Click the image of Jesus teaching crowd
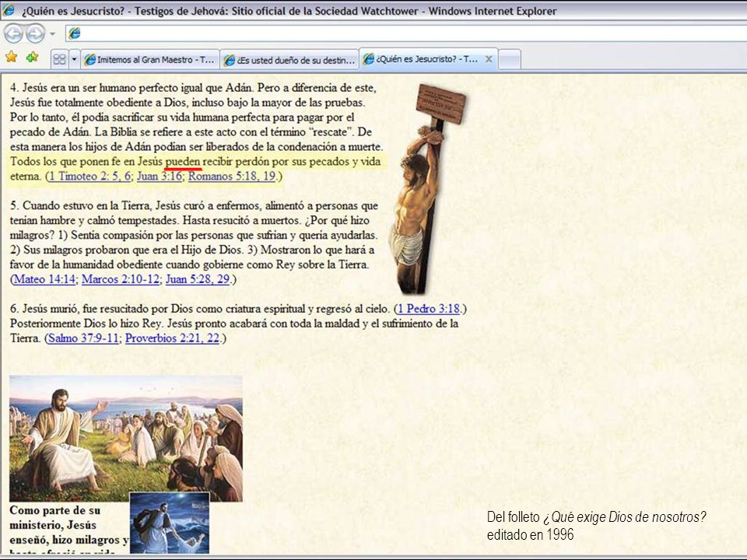747x560 pixels. coord(126,438)
